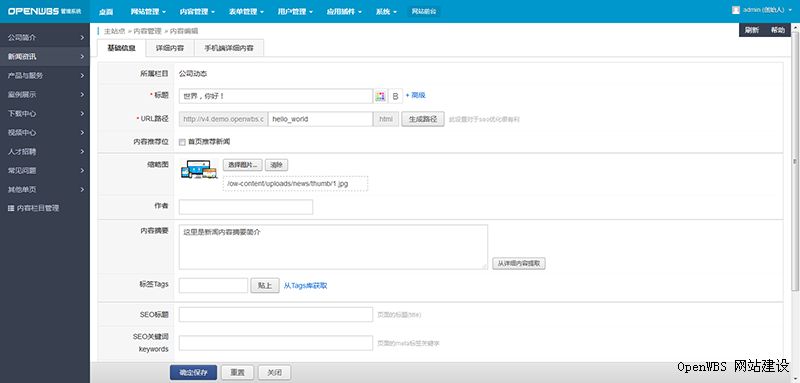This screenshot has height=383, width=800.
Task: Switch to 基础信息 tab
Action: click(x=121, y=48)
